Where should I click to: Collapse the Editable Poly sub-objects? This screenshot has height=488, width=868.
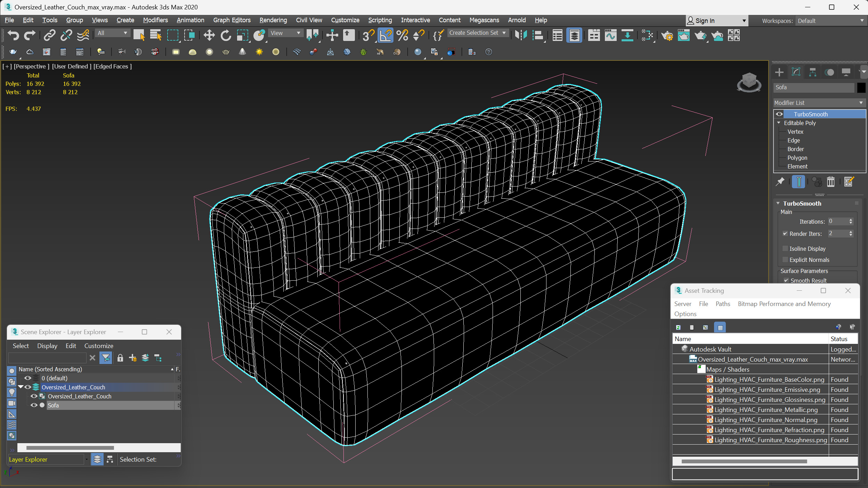pos(779,123)
